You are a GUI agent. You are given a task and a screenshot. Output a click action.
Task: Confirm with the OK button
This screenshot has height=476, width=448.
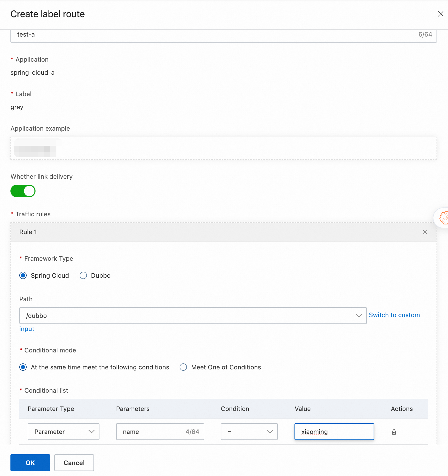[30, 463]
